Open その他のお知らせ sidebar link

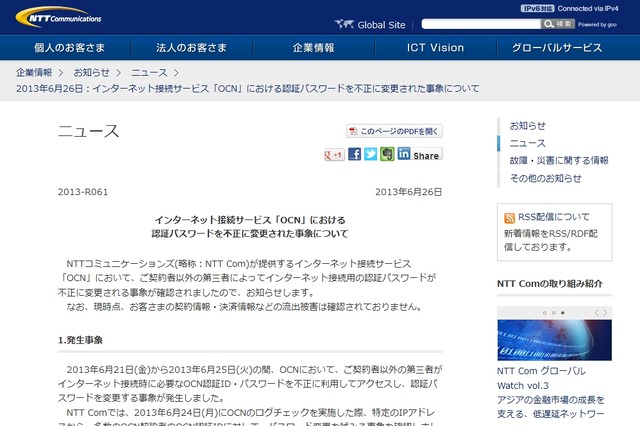545,178
